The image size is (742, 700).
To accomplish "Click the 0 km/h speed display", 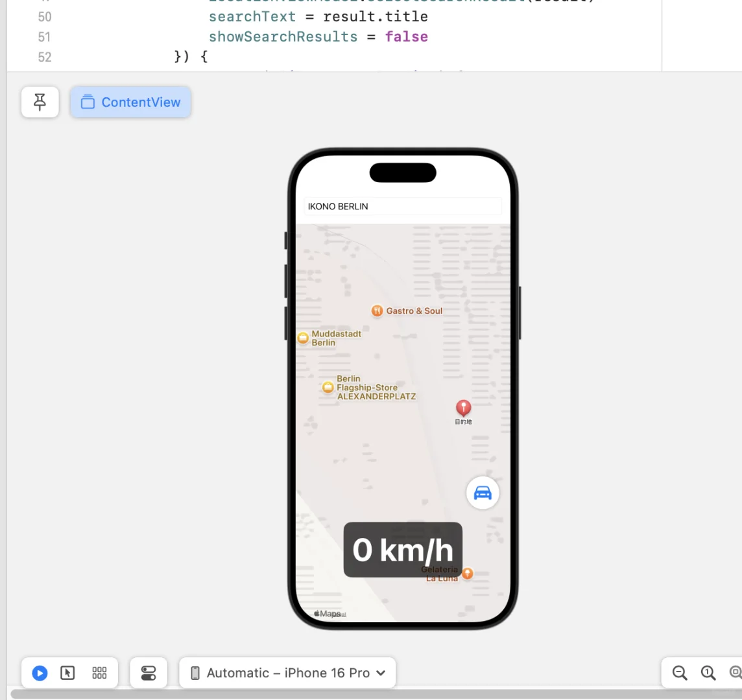I will point(403,550).
